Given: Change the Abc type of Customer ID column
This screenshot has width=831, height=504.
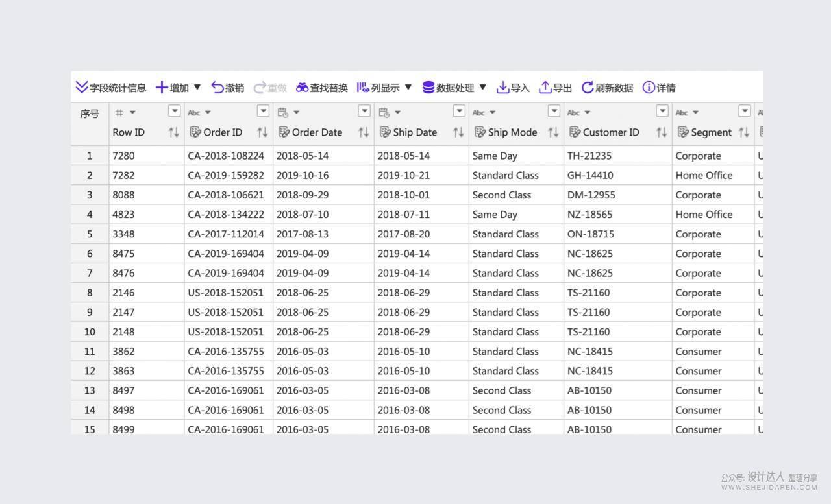Looking at the screenshot, I should point(579,113).
